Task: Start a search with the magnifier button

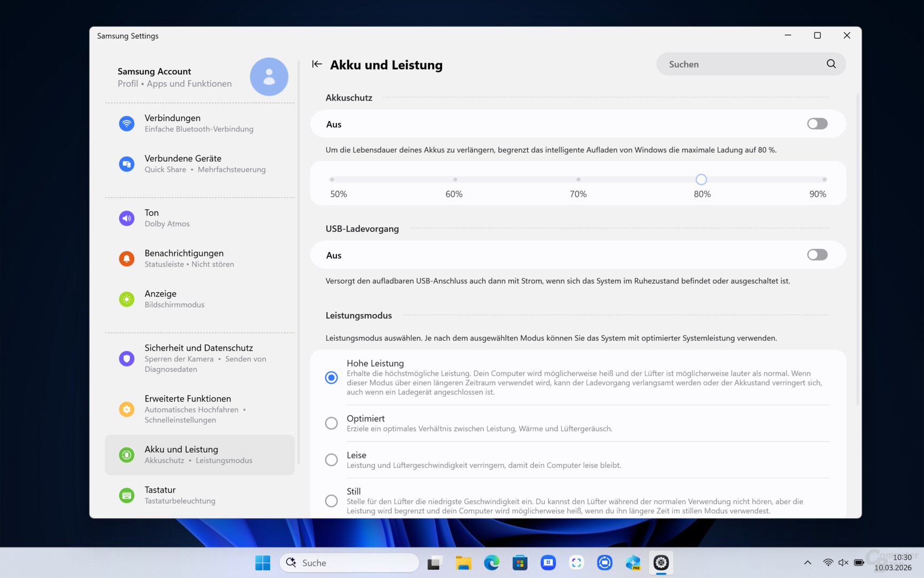Action: 830,64
